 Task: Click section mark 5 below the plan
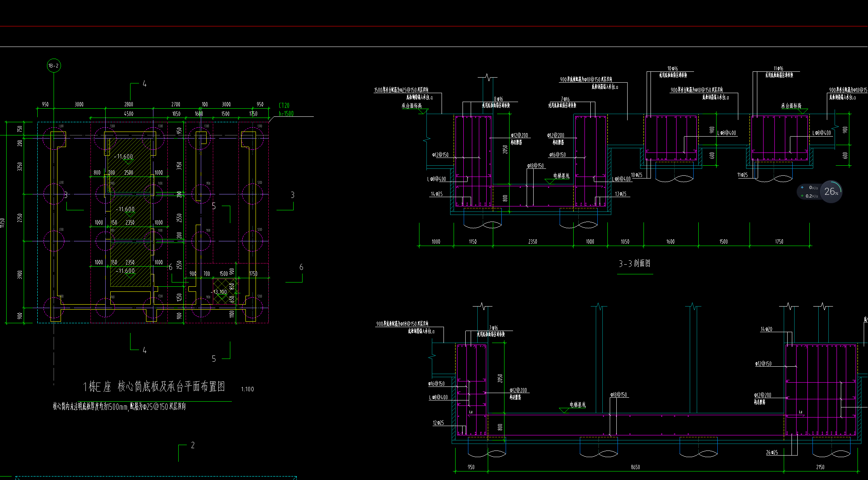coord(214,359)
